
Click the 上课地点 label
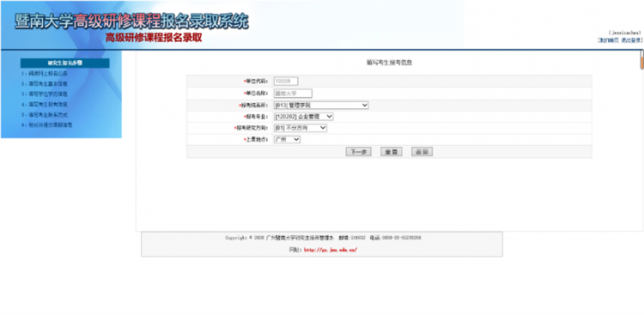click(x=256, y=140)
